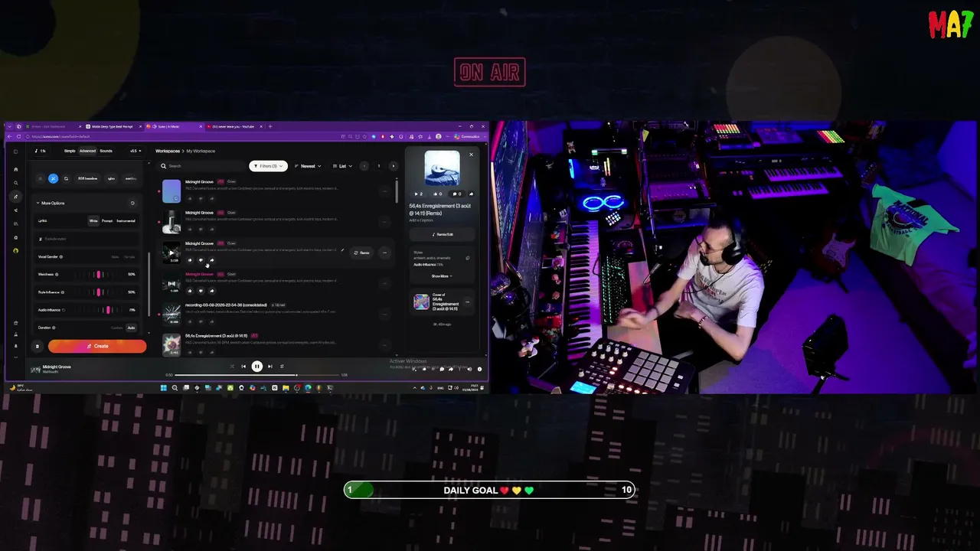Share the pink-titled Midnight Groove track
The height and width of the screenshot is (551, 980).
pyautogui.click(x=211, y=291)
